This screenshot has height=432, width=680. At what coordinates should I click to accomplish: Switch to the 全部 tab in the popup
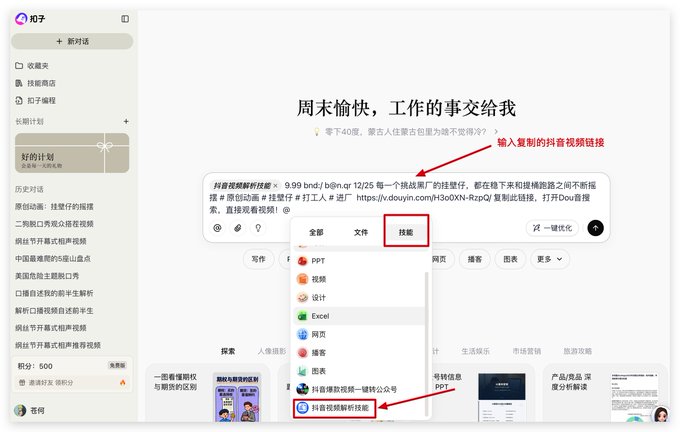[316, 232]
